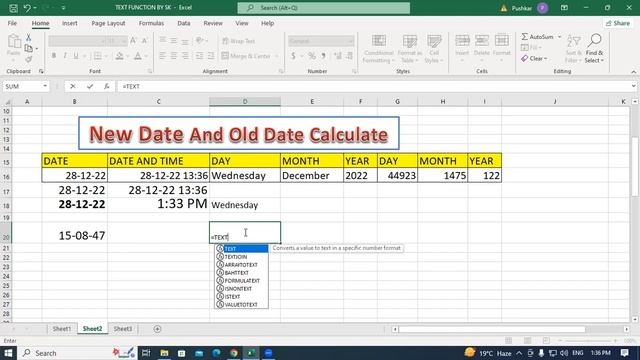Image resolution: width=640 pixels, height=360 pixels.
Task: Click horizontal scrollbar track
Action: click(x=492, y=329)
